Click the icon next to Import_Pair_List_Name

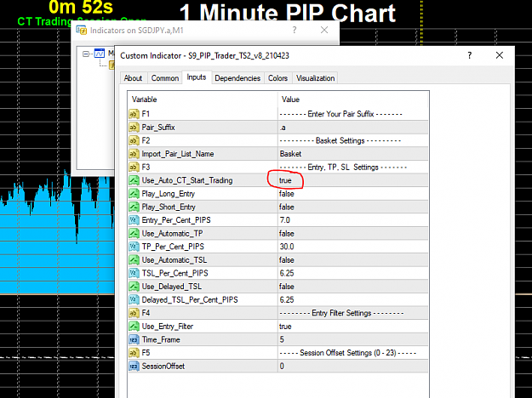(134, 154)
